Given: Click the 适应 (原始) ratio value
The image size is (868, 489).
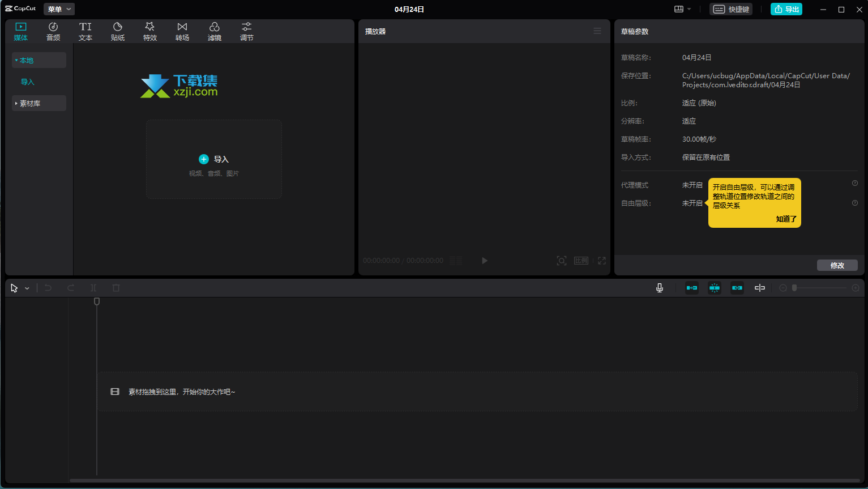Looking at the screenshot, I should pos(699,103).
